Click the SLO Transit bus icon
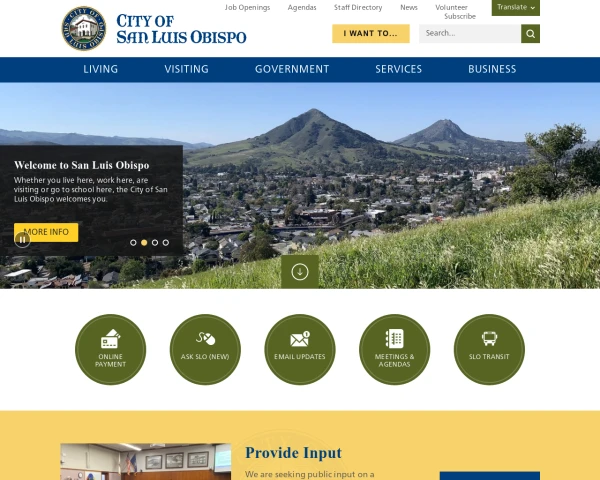 coord(489,349)
